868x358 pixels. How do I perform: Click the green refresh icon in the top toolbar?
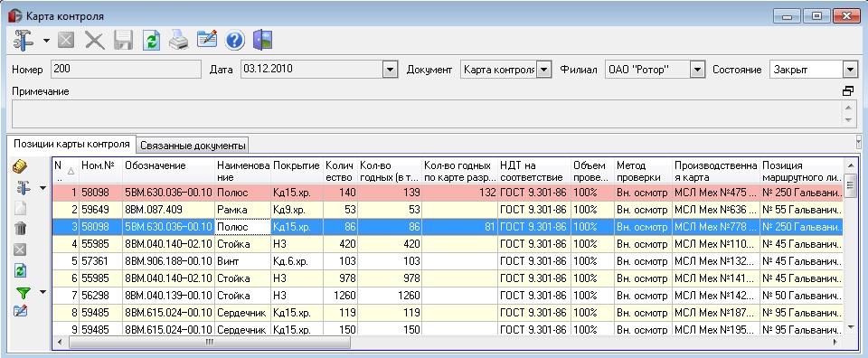151,41
